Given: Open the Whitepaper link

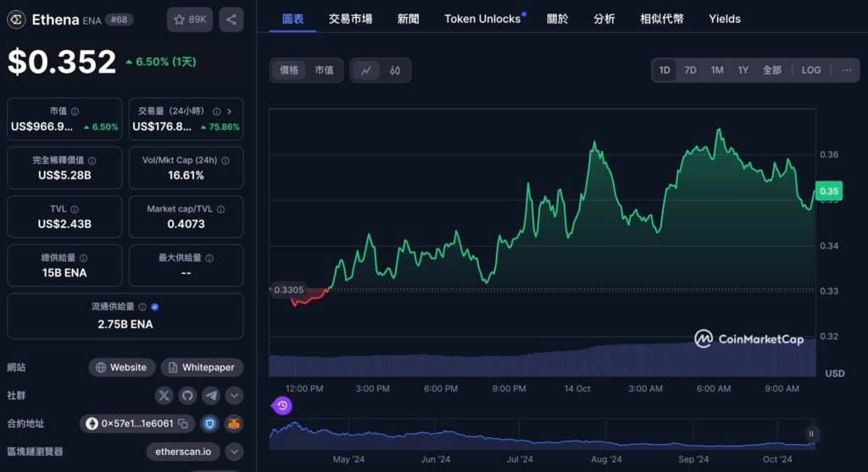Looking at the screenshot, I should 202,367.
